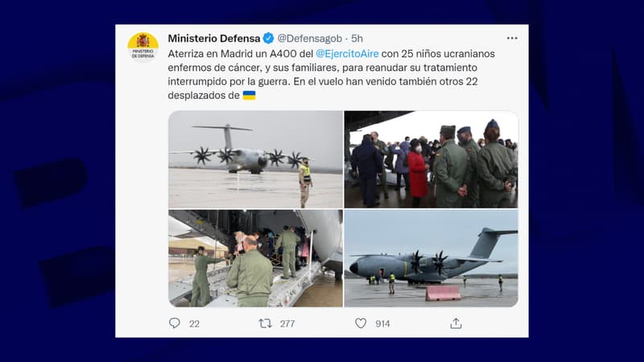The width and height of the screenshot is (644, 362).
Task: Open photo of crew at cargo ramp
Action: pos(255,258)
